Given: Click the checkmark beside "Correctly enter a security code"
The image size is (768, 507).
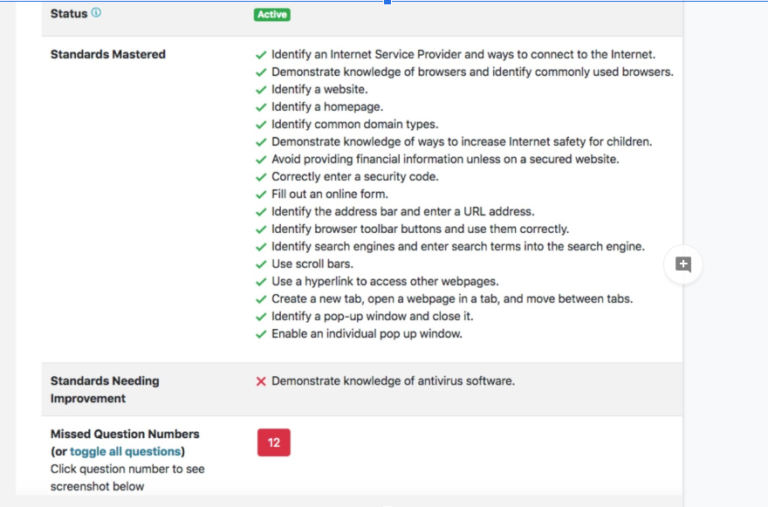Looking at the screenshot, I should pyautogui.click(x=261, y=177).
